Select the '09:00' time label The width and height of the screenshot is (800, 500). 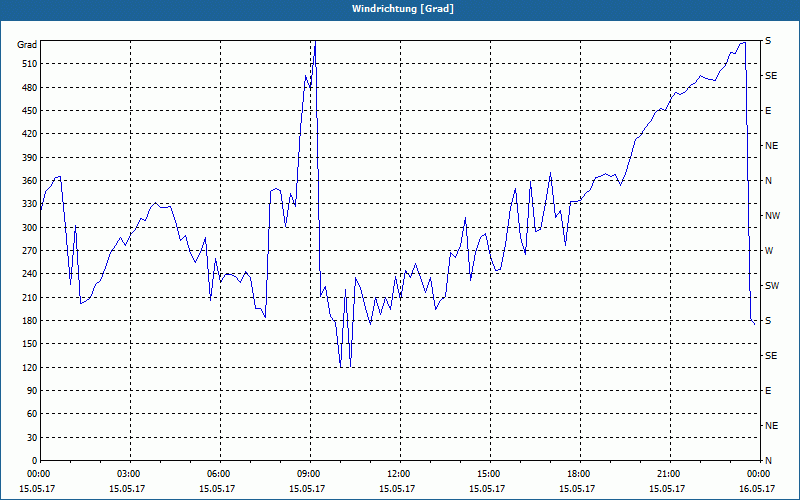308,474
